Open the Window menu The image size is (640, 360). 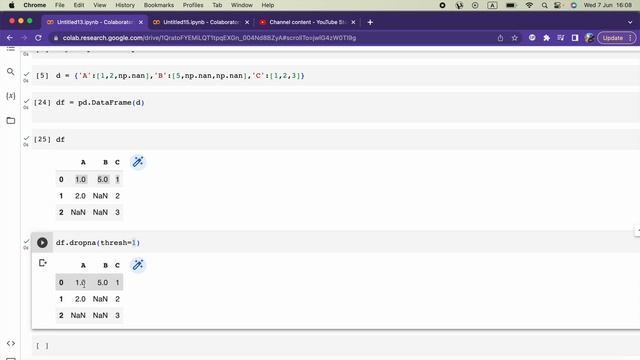pos(242,5)
